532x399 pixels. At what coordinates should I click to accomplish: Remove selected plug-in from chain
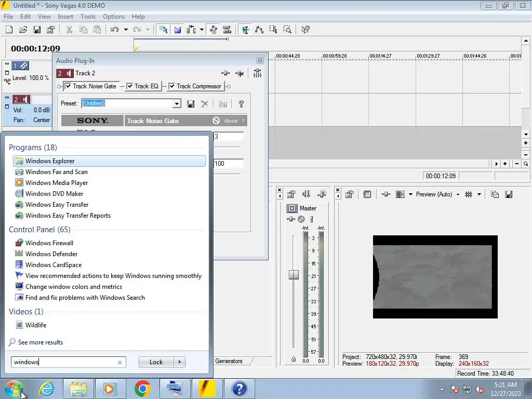240,73
